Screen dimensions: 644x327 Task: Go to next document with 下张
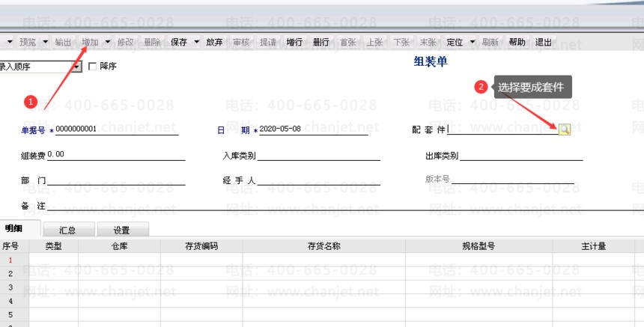click(401, 42)
